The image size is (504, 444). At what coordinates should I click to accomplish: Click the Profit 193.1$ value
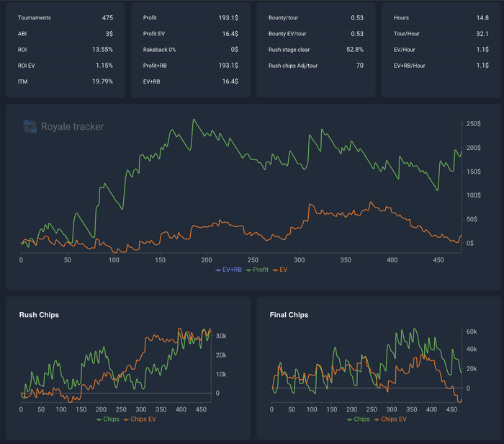tap(228, 18)
